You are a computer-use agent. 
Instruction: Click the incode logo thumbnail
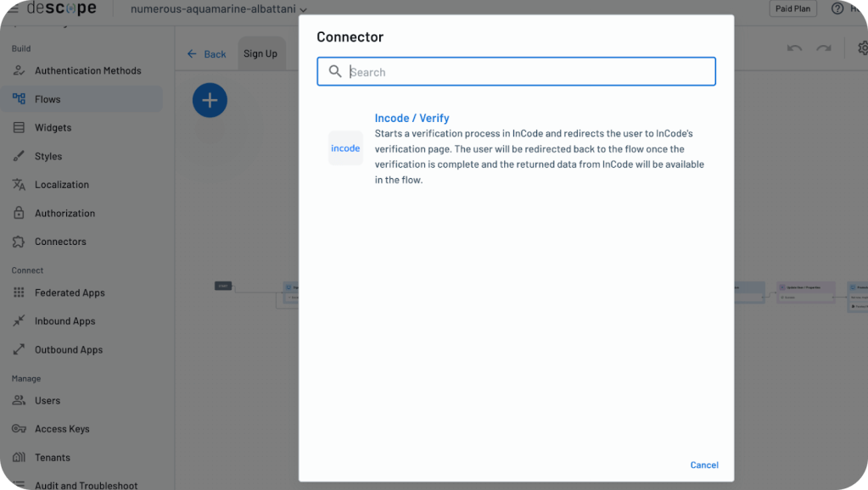coord(345,148)
